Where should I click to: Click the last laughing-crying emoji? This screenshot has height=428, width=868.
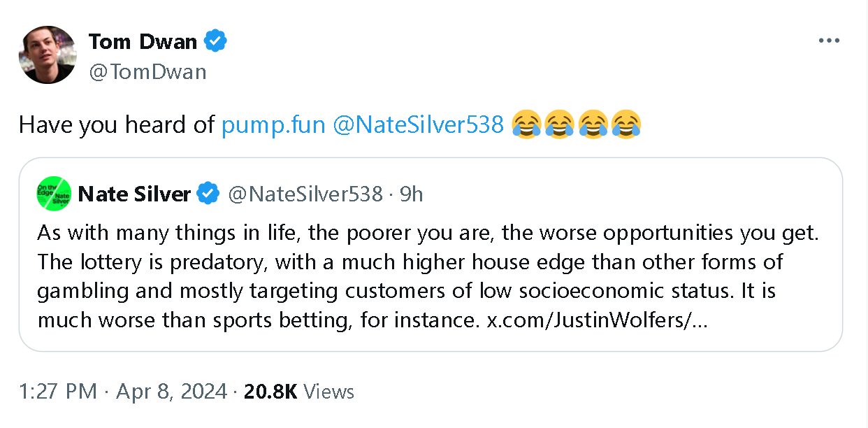point(625,125)
